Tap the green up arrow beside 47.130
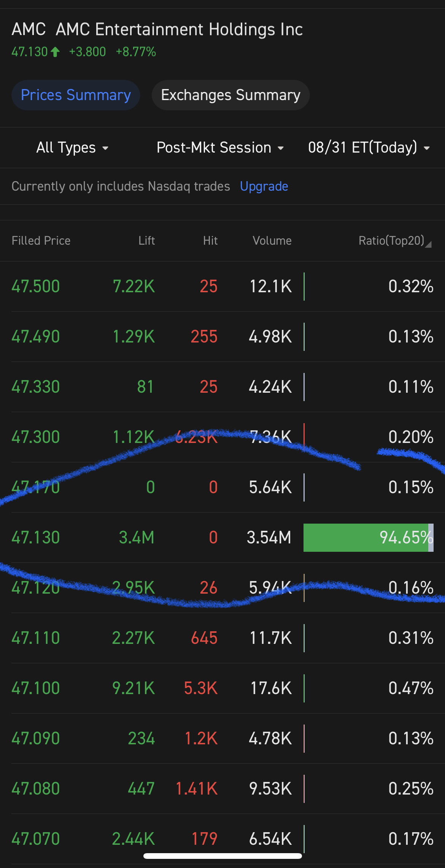Image resolution: width=445 pixels, height=868 pixels. 55,52
